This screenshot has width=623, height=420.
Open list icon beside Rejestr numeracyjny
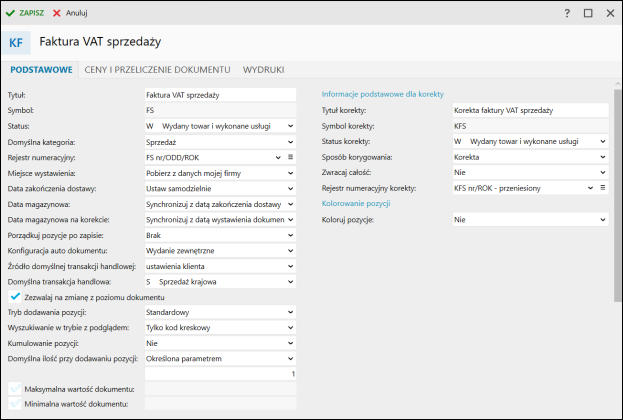[x=290, y=157]
